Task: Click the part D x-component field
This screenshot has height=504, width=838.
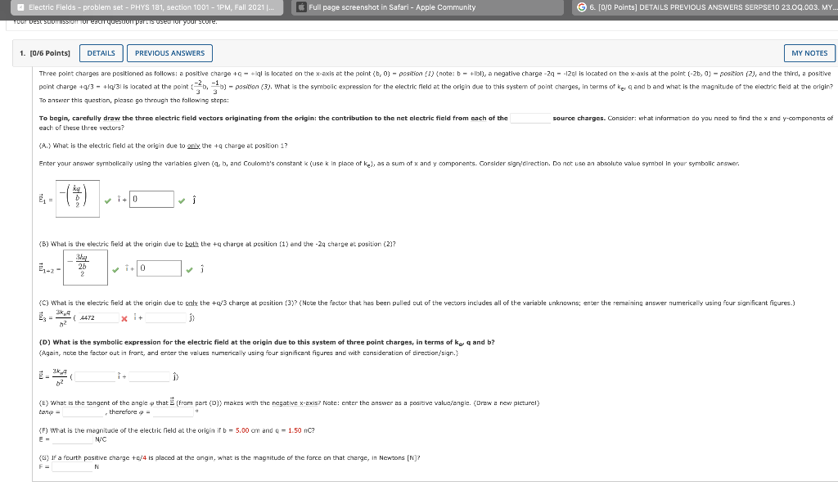Action: coord(95,376)
